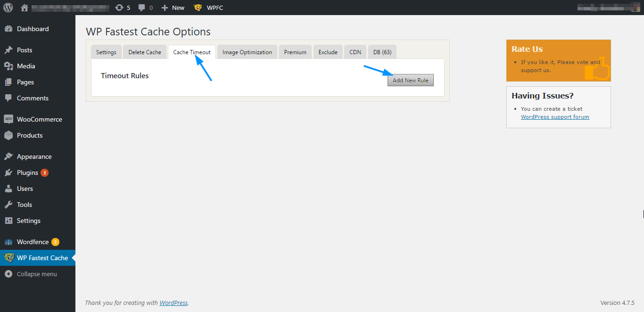
Task: Click the Plugins update badge showing 3
Action: click(44, 172)
